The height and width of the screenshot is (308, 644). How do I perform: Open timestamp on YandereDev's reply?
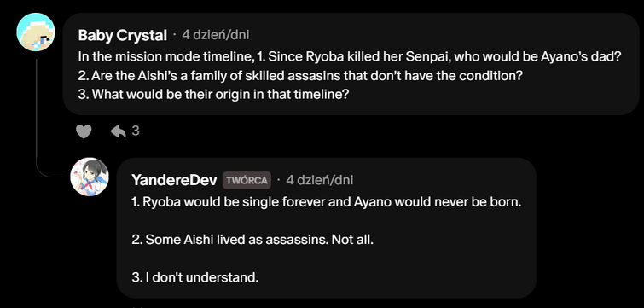(320, 180)
